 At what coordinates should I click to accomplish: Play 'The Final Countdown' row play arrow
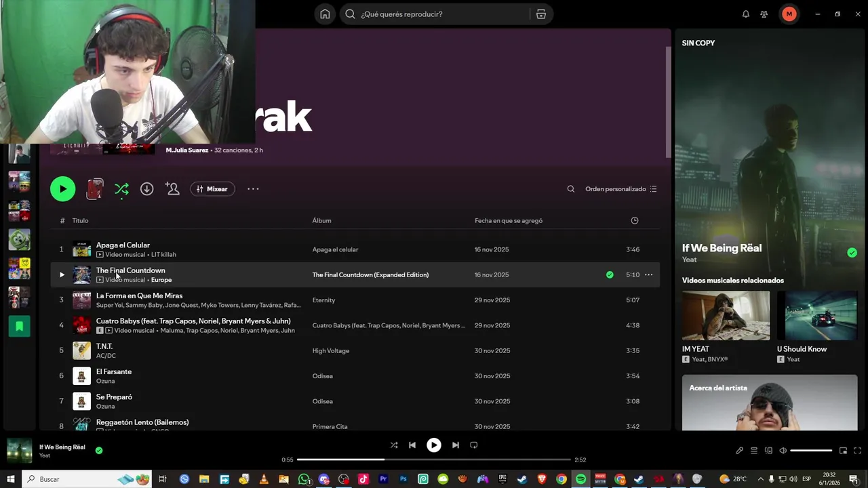tap(62, 274)
